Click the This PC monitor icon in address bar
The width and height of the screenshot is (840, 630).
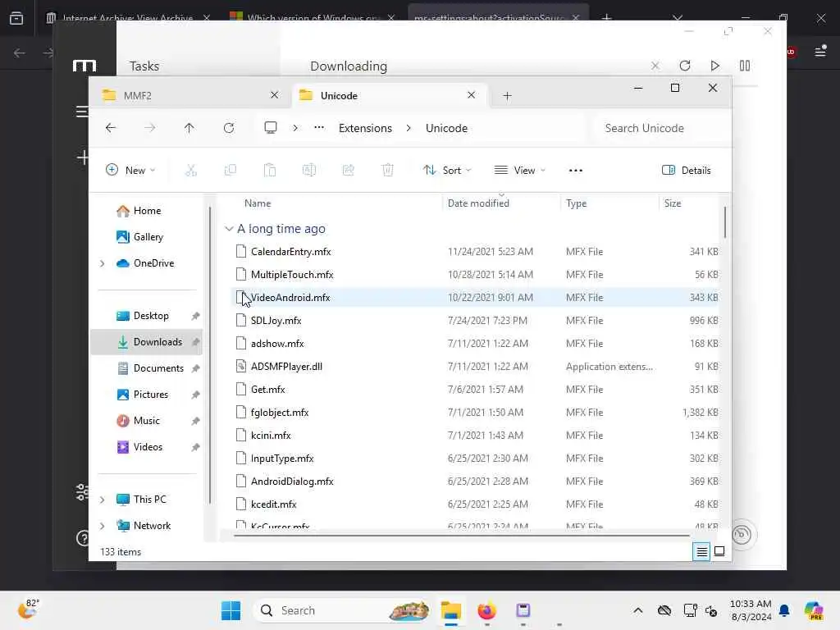271,127
